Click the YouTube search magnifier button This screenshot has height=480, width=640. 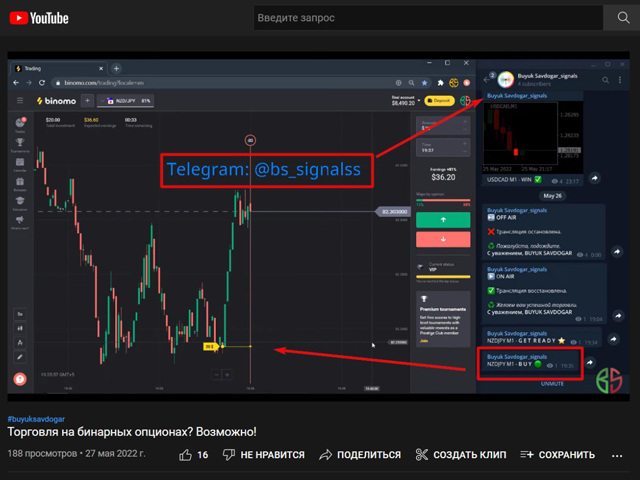pyautogui.click(x=623, y=18)
